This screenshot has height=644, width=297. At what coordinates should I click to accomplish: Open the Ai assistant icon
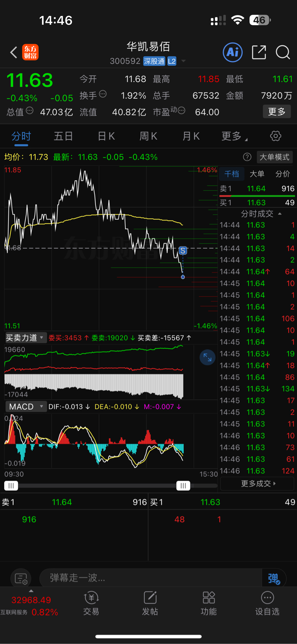point(233,52)
